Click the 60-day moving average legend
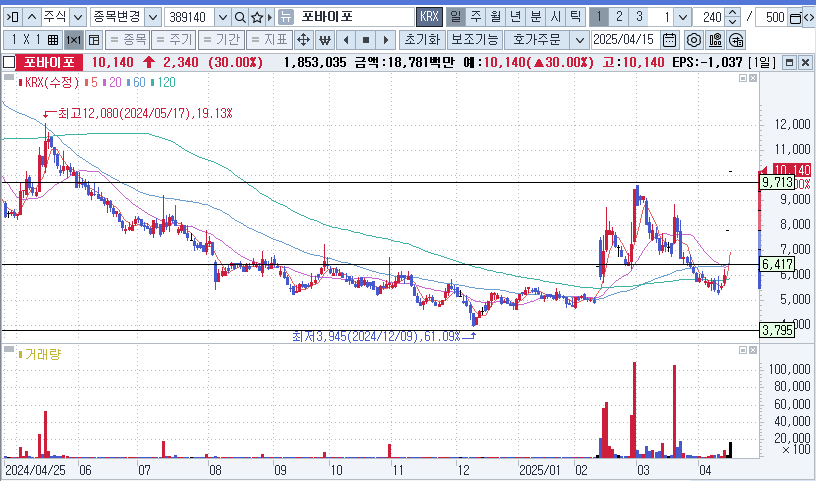816x481 pixels. 136,82
